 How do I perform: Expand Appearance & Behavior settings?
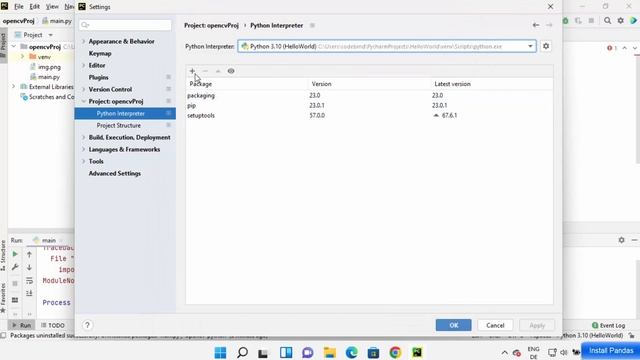click(83, 42)
